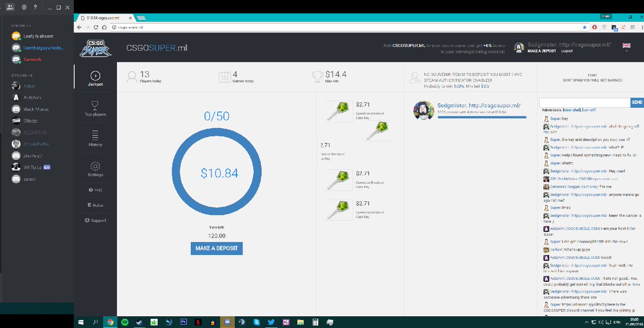Click MAKE A DEPOSIT link in header
644x328 pixels.
tap(542, 51)
